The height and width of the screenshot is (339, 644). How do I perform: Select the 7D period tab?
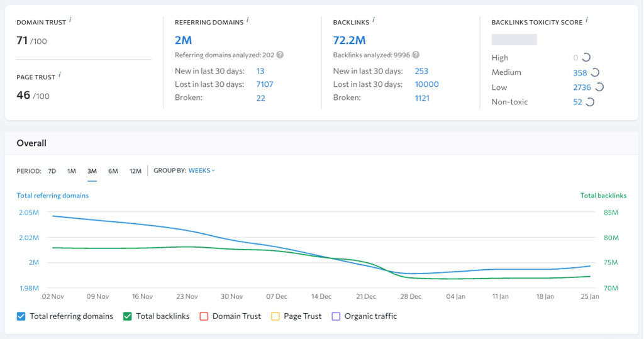point(52,171)
